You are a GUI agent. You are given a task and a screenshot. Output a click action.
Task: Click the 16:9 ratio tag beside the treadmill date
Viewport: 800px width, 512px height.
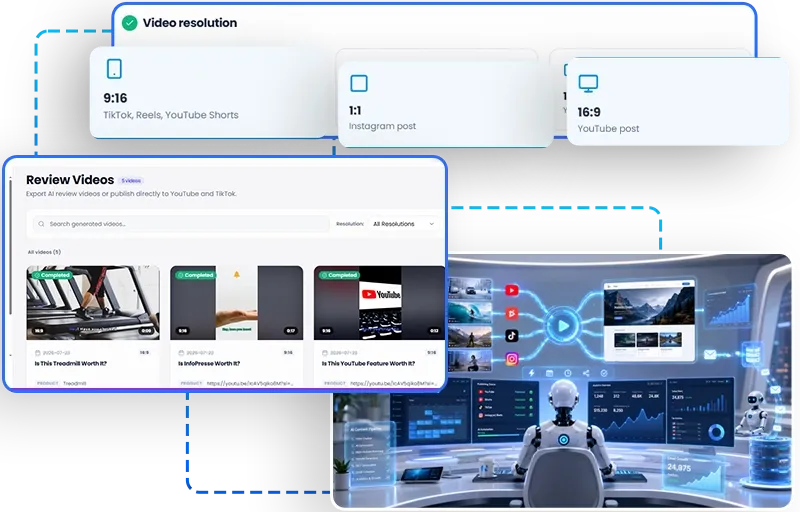coord(144,352)
